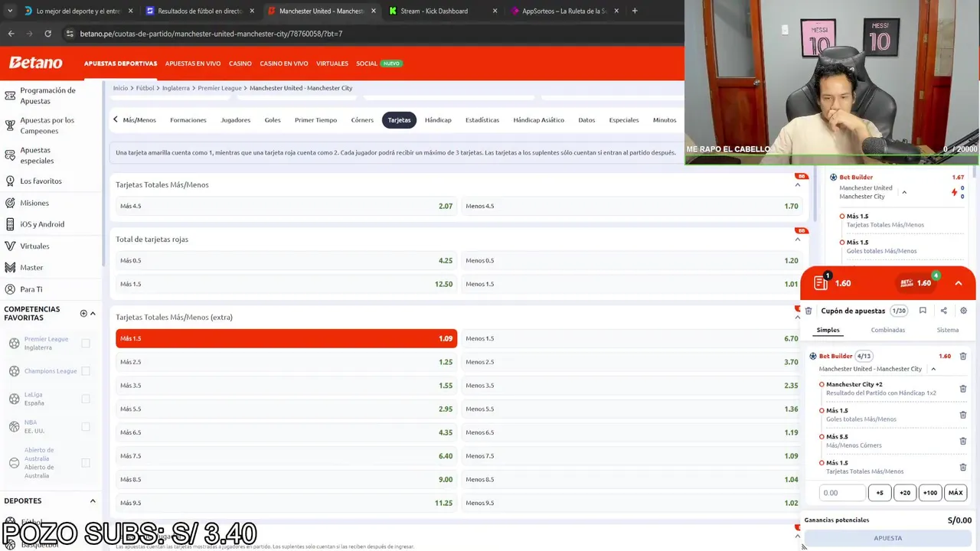Open a new browser tab

pyautogui.click(x=634, y=11)
